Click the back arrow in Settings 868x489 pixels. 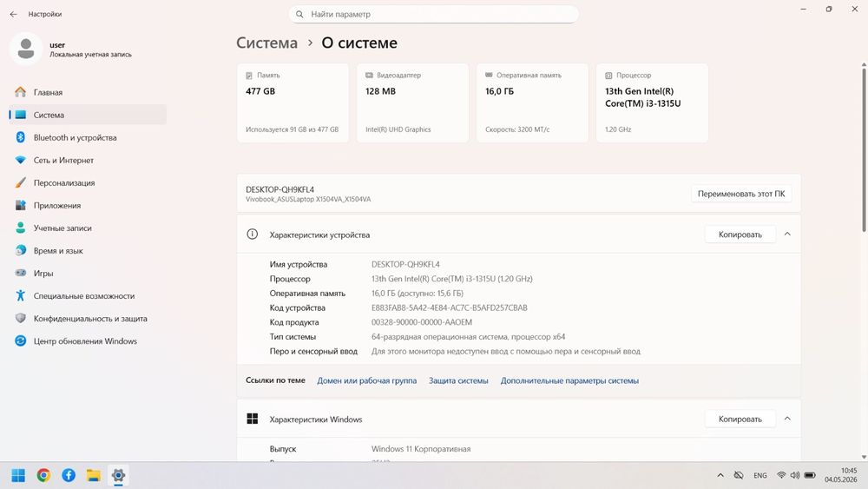click(13, 14)
